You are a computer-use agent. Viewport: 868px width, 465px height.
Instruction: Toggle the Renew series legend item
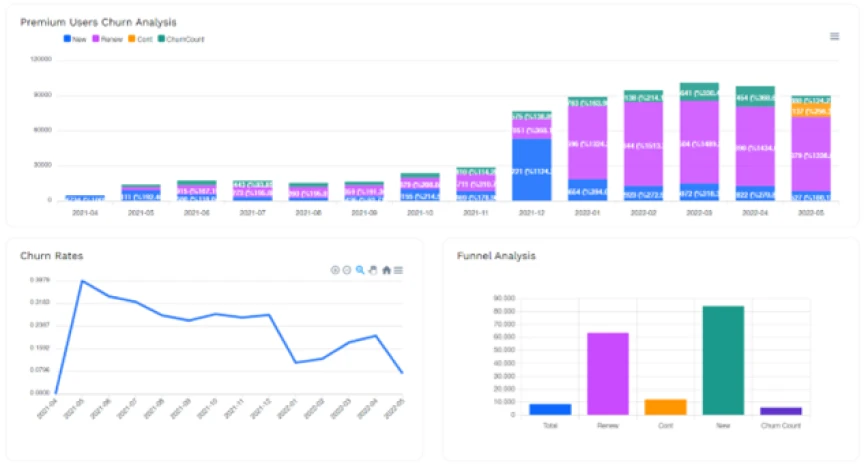(107, 39)
